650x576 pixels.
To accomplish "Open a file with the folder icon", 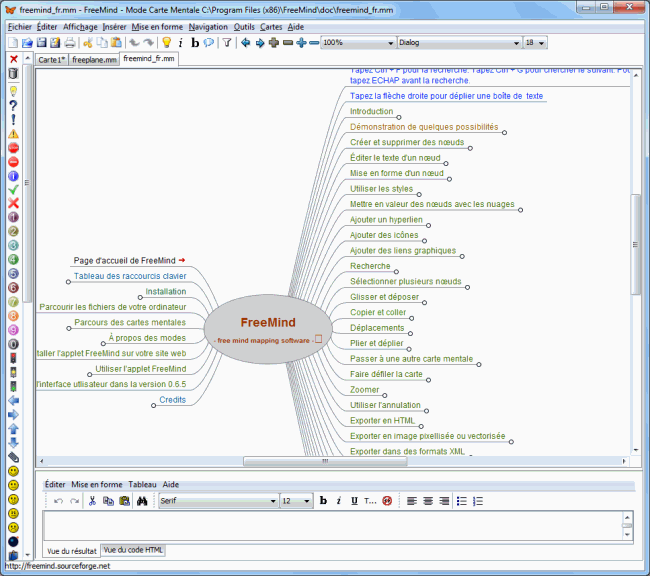I will click(27, 43).
